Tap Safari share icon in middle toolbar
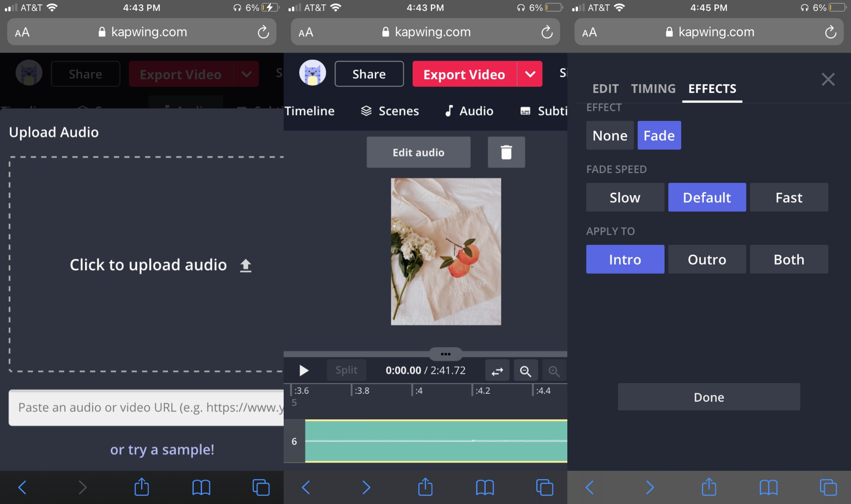The height and width of the screenshot is (504, 851). coord(425,487)
